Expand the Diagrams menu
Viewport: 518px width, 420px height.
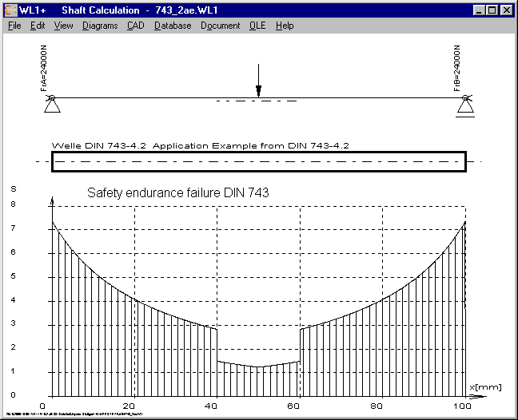point(100,26)
